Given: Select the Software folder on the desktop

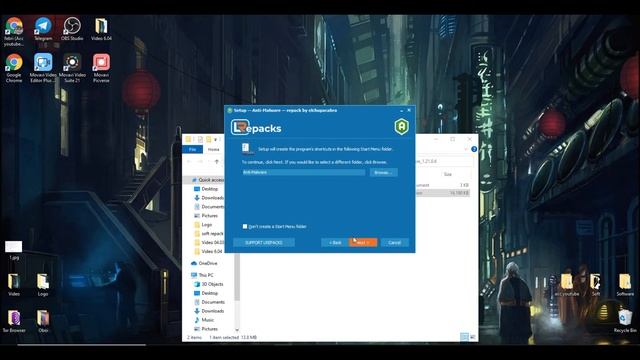Looking at the screenshot, I should [x=625, y=284].
